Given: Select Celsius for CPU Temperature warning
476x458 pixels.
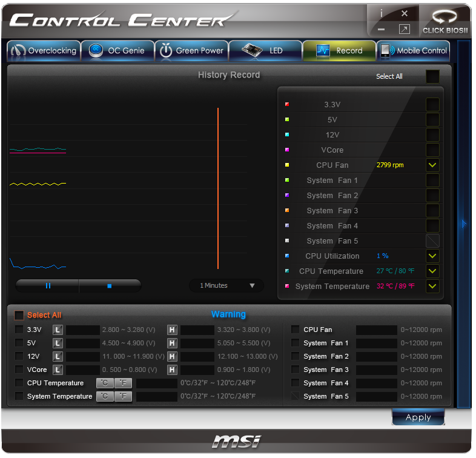Looking at the screenshot, I should pos(105,383).
